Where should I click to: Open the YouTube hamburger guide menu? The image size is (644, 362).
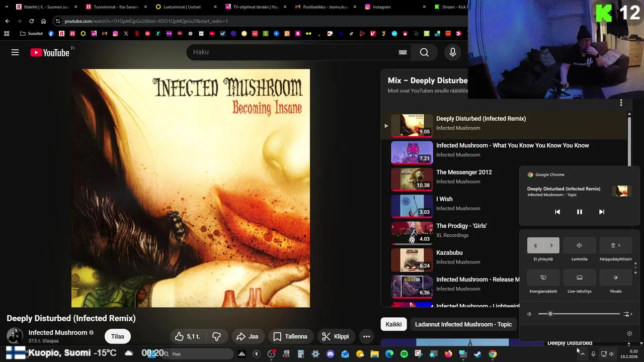[x=15, y=52]
